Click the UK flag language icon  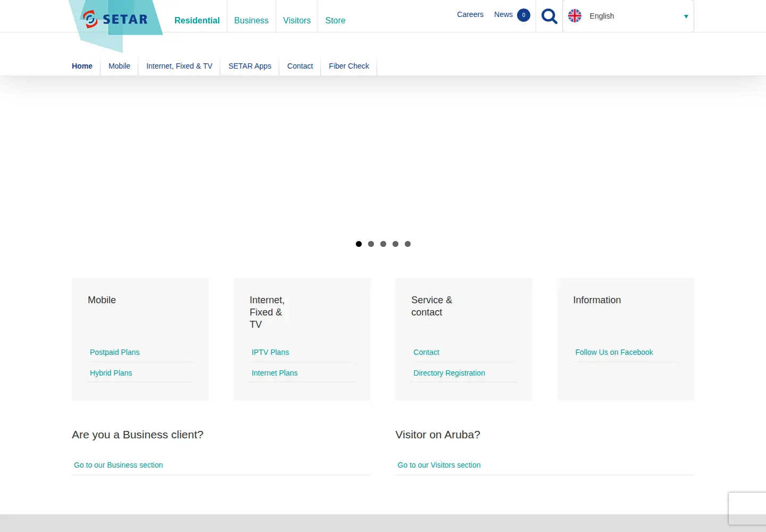[574, 16]
